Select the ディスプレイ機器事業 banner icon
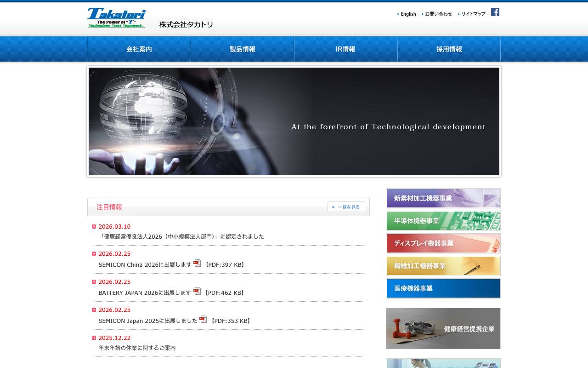The width and height of the screenshot is (588, 368). pyautogui.click(x=443, y=243)
